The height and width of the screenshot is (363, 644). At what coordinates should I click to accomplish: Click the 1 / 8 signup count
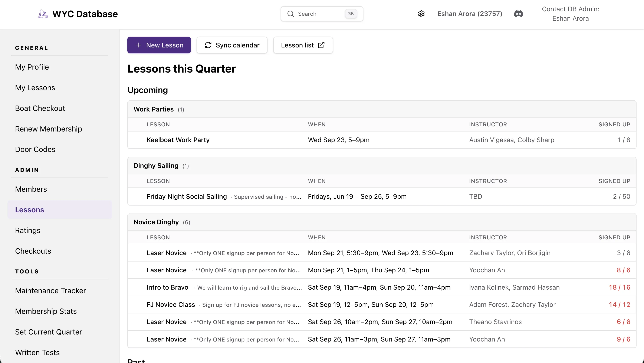coord(624,140)
